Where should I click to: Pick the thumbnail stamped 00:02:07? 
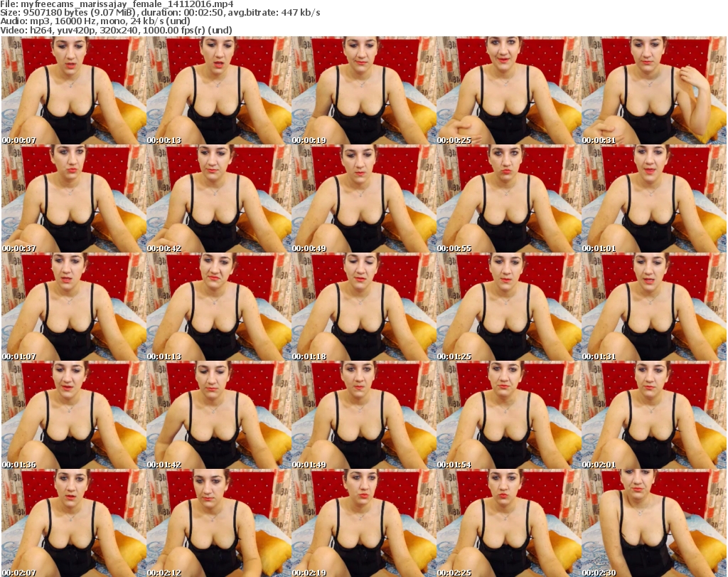[74, 524]
